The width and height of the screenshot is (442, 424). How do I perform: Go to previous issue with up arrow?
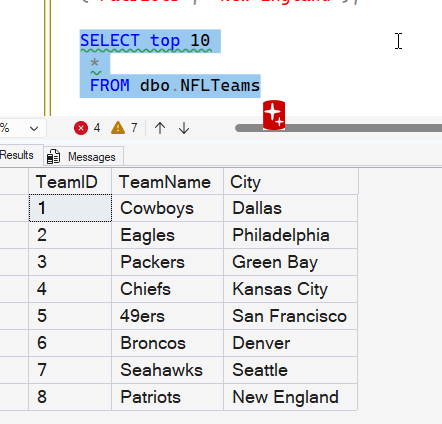click(160, 128)
